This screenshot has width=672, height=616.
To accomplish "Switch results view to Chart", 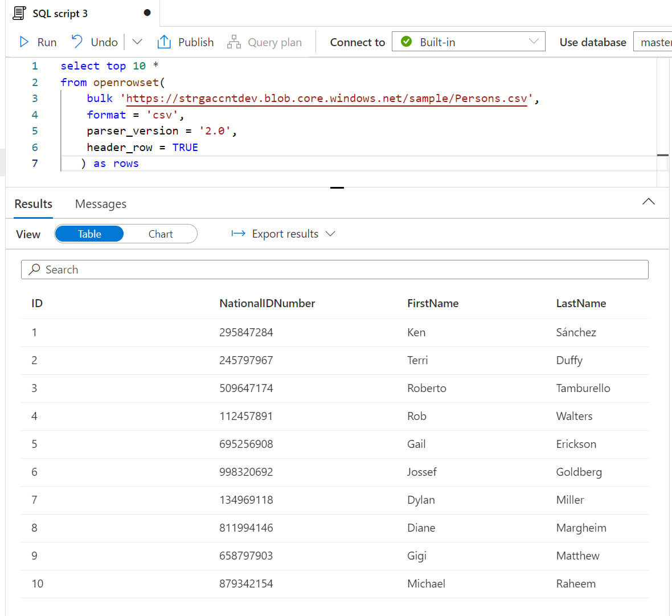I will click(x=161, y=234).
